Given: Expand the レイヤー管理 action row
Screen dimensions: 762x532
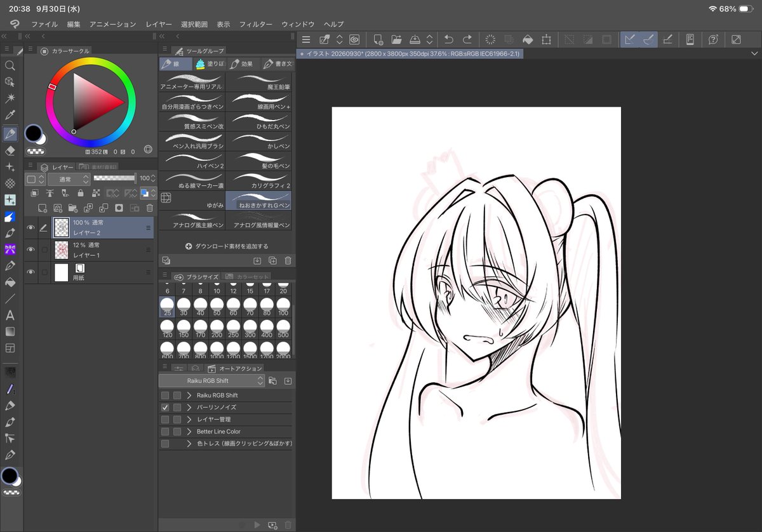Looking at the screenshot, I should click(x=189, y=419).
